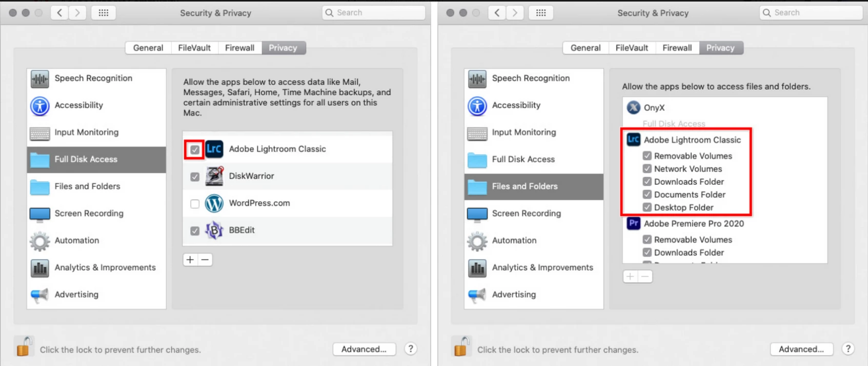Click the lock icon in the right window
868x366 pixels.
pos(461,346)
